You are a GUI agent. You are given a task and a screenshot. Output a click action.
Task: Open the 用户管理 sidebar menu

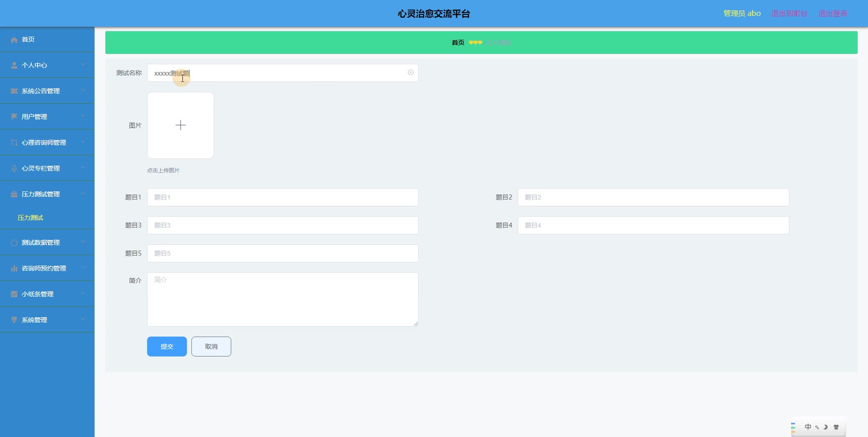tap(47, 117)
